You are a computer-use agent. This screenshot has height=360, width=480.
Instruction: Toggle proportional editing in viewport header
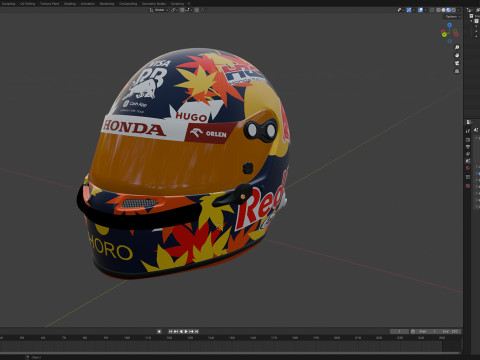tap(197, 10)
